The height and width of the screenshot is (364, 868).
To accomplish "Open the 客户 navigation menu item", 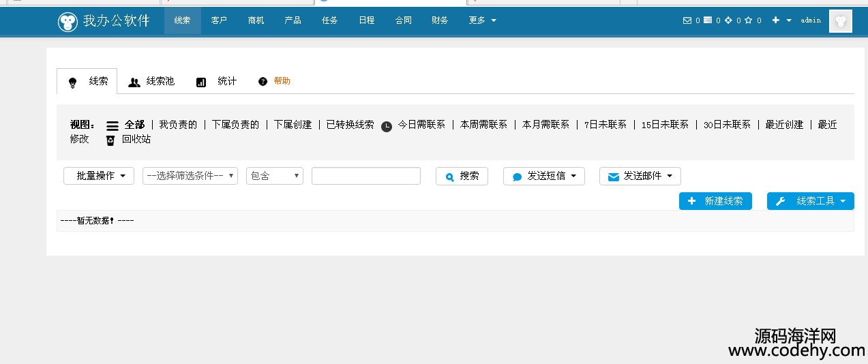I will point(219,20).
